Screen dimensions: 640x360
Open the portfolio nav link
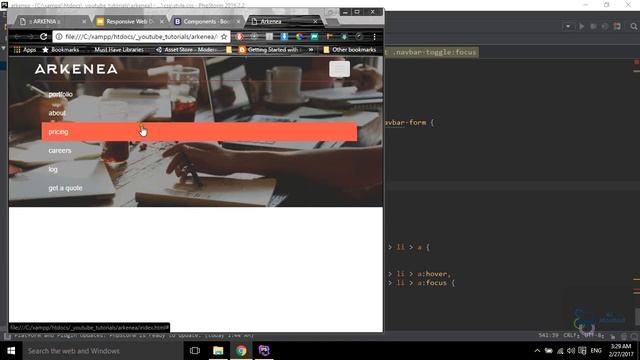(60, 94)
